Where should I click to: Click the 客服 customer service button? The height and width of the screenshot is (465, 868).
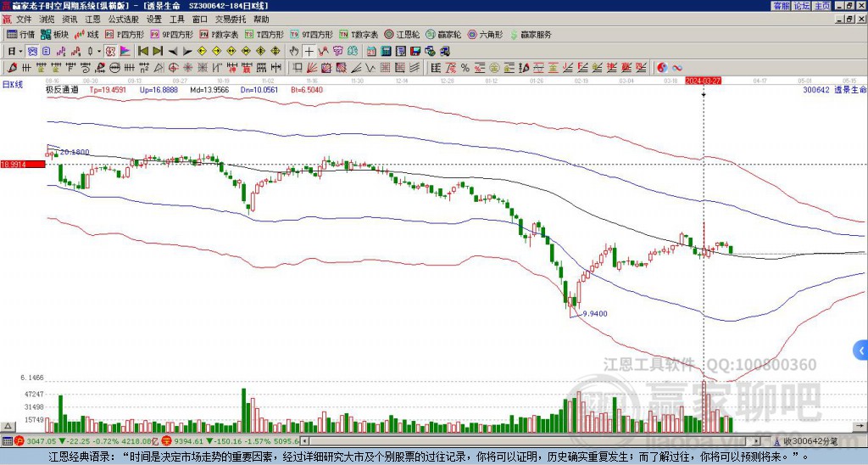[x=781, y=6]
